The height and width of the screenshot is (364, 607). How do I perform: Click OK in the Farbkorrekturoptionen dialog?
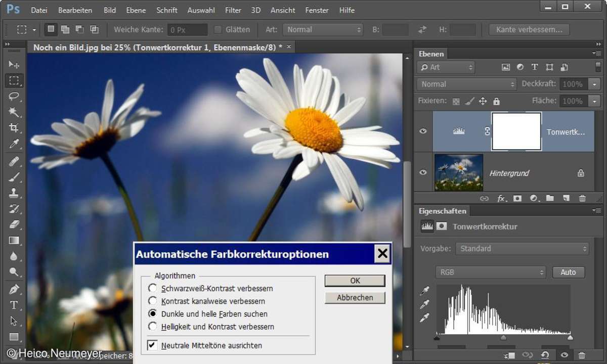point(355,281)
